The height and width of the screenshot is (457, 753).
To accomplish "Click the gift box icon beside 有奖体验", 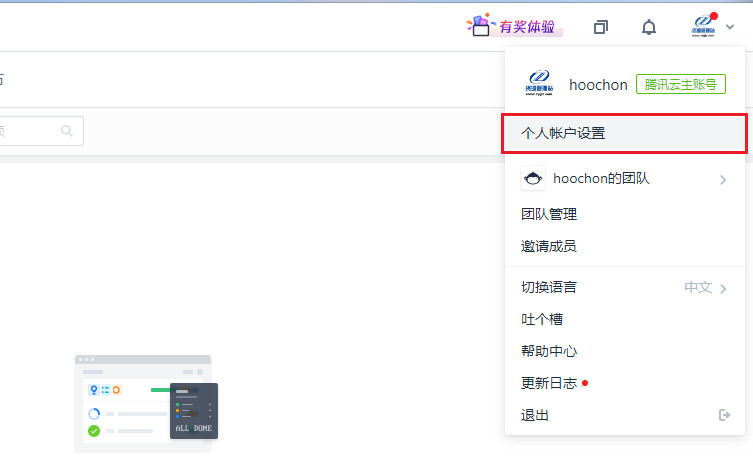I will click(481, 27).
